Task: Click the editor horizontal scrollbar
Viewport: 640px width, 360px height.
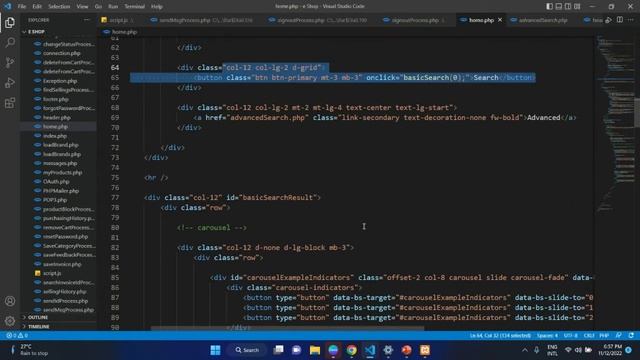Action: click(x=287, y=328)
